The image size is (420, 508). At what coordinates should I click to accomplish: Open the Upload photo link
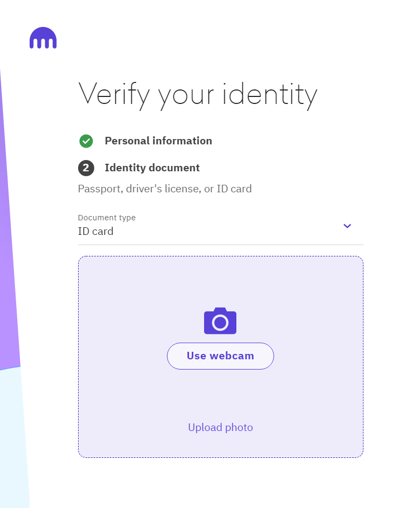[x=220, y=427]
